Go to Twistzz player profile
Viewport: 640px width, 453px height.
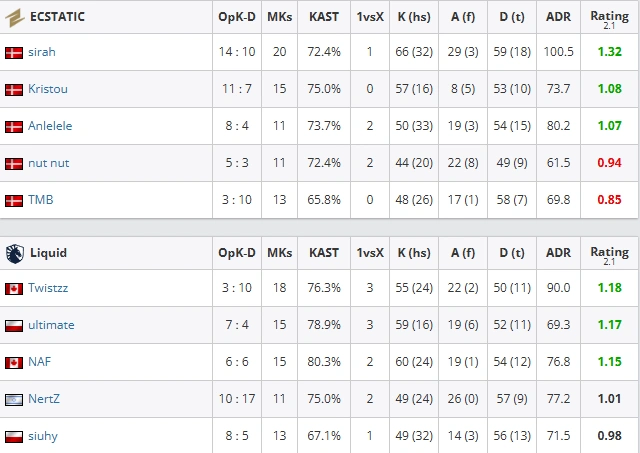pos(48,288)
